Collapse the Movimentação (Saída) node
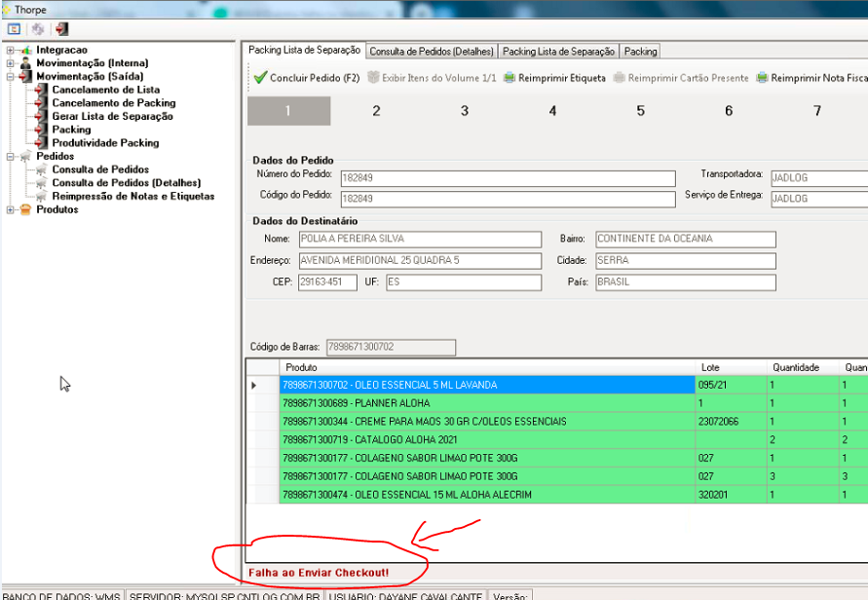The height and width of the screenshot is (600, 868). [10, 76]
